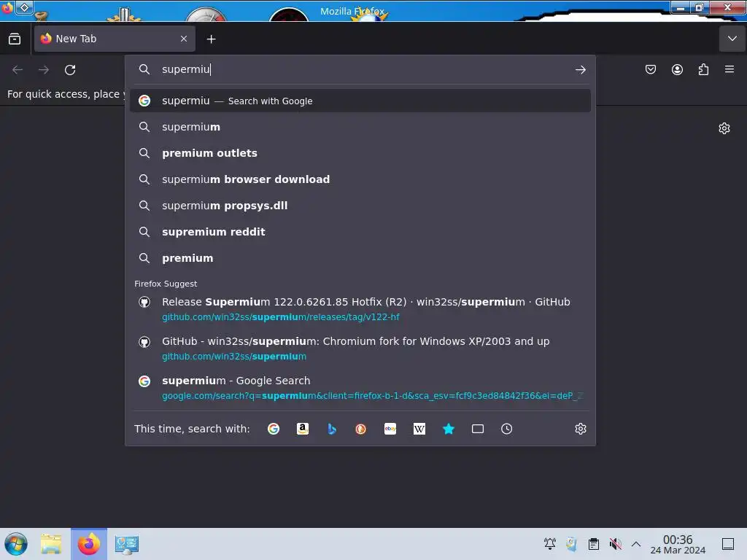
Task: Choose 'supermium browser download' suggestion
Action: [360, 179]
